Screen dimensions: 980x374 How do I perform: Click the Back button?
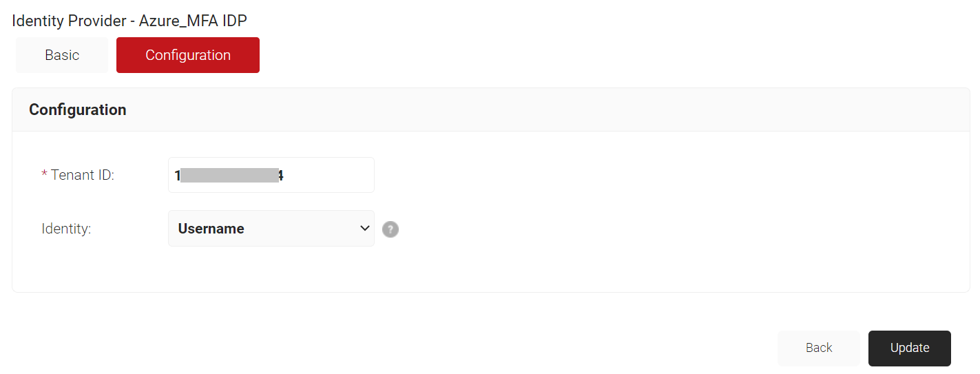(819, 348)
